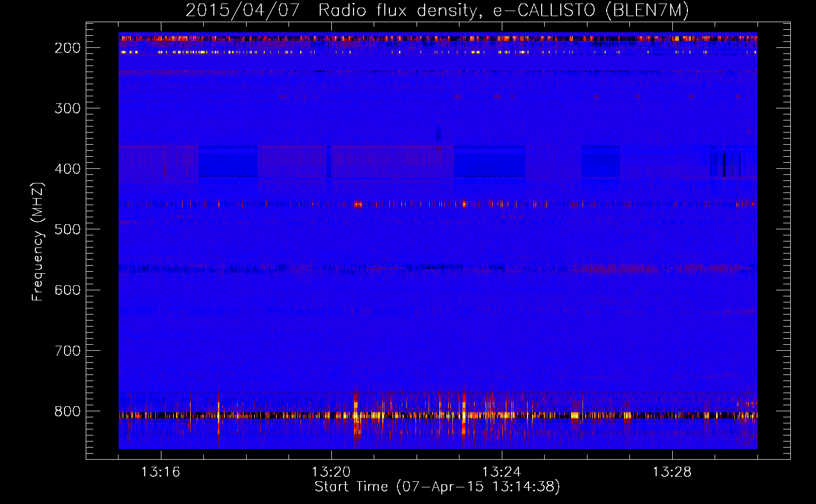Click the plot title 'Radio flux density, e-CALLISTO (BLEN7M)'
816x504 pixels.
[x=503, y=11]
